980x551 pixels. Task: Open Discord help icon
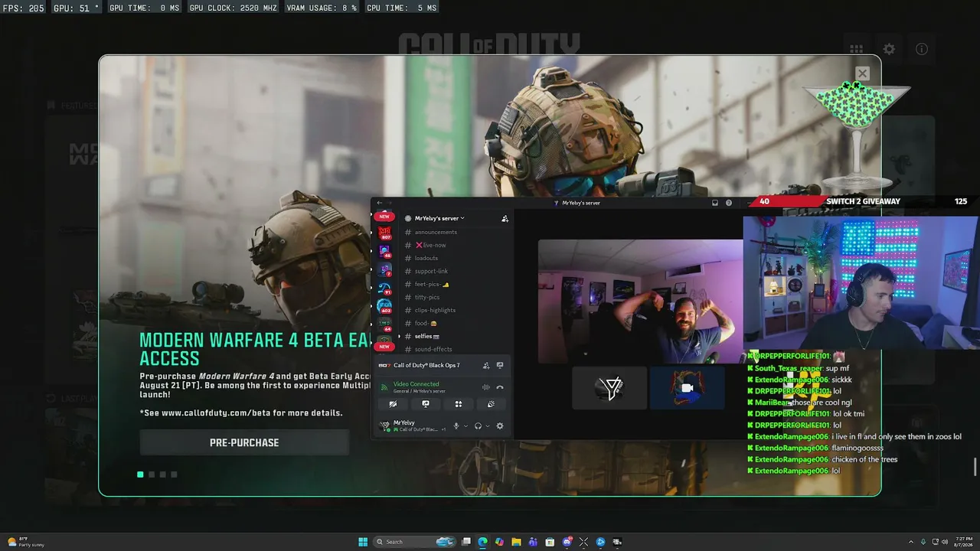point(729,203)
